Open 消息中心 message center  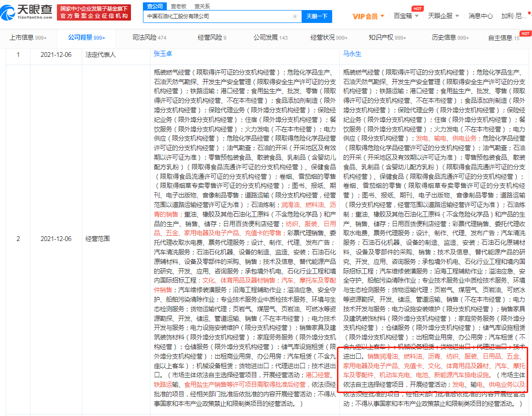[x=480, y=16]
